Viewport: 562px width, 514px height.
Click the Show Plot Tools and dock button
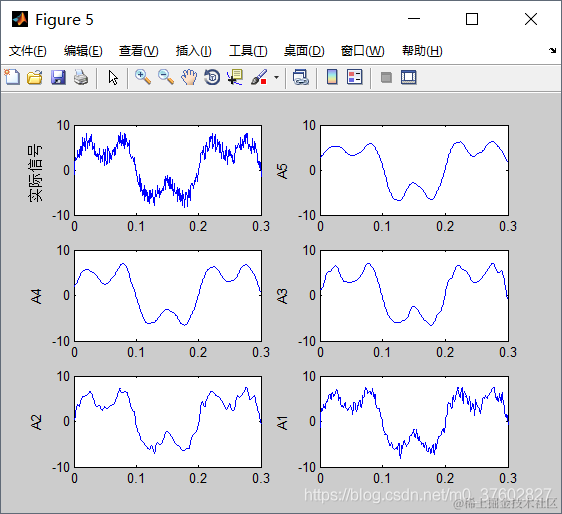pyautogui.click(x=409, y=77)
